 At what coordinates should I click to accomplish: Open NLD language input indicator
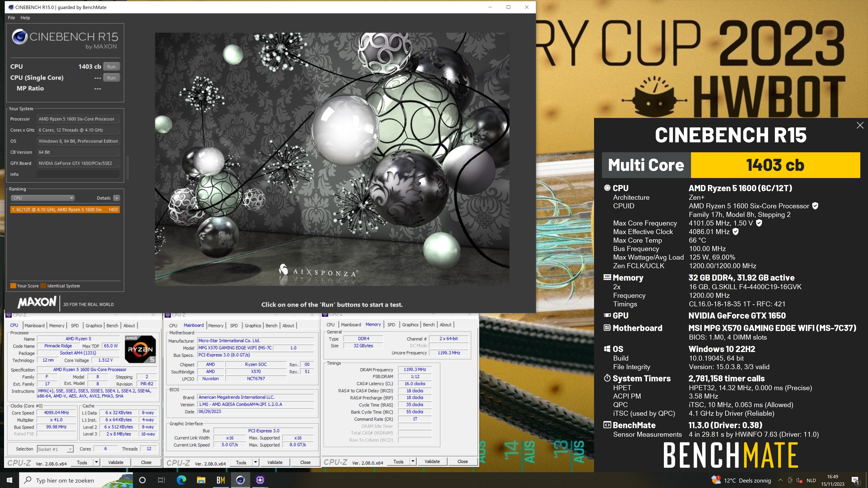(x=811, y=480)
